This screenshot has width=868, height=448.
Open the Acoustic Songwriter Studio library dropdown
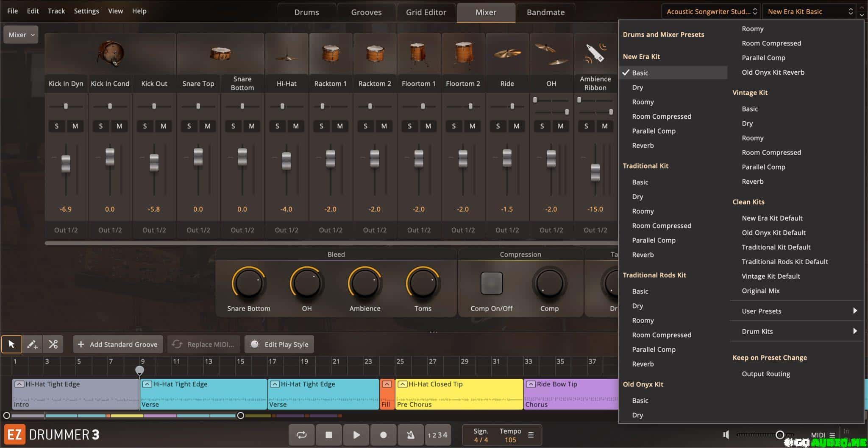(x=711, y=11)
